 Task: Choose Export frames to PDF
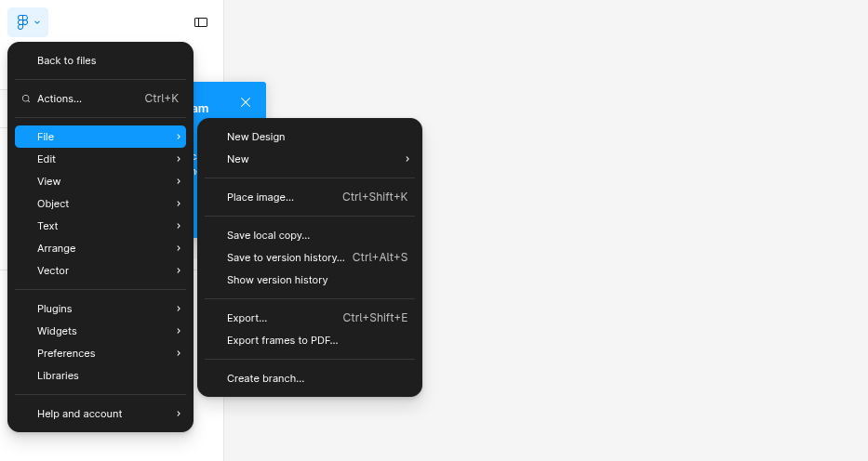[x=283, y=340]
